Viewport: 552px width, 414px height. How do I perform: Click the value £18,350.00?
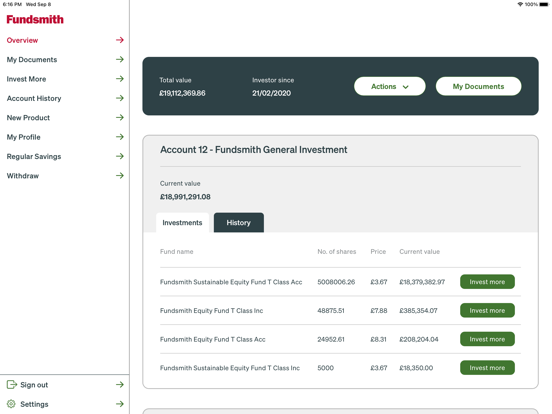(x=416, y=368)
